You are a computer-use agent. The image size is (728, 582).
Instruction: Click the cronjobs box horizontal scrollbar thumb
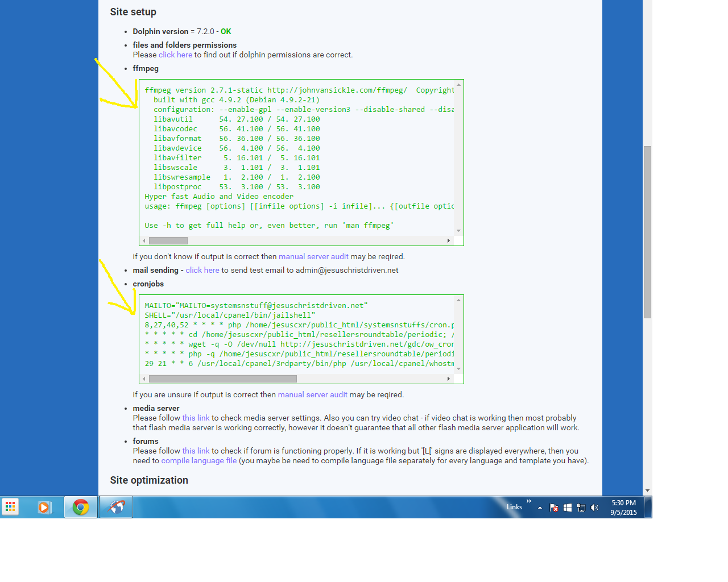coord(223,379)
